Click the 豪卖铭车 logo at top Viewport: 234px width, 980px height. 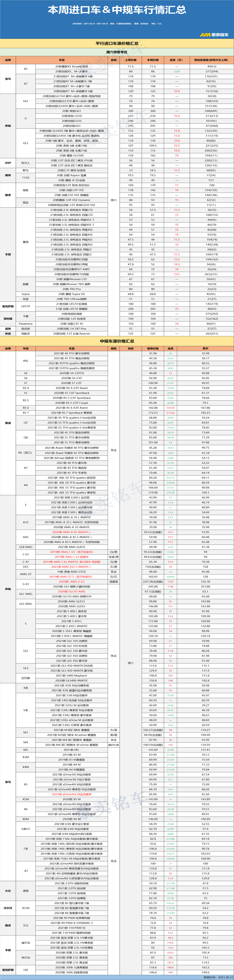215,35
